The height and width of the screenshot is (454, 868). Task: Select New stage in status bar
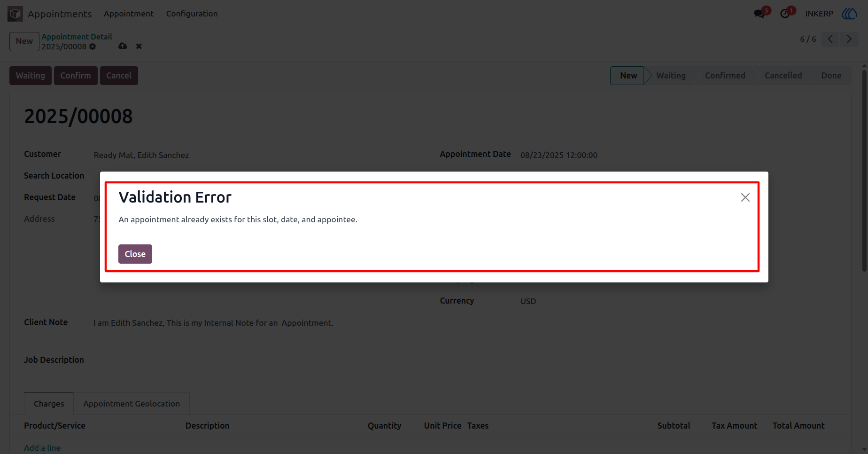pyautogui.click(x=628, y=76)
